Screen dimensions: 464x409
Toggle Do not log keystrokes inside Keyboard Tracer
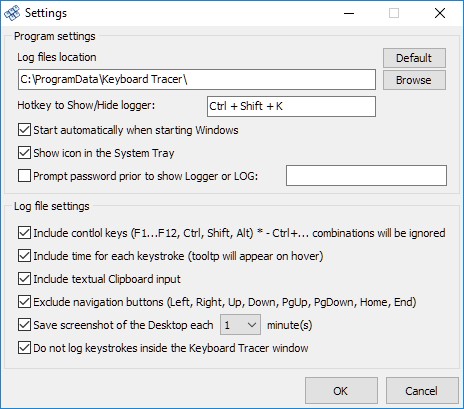24,348
